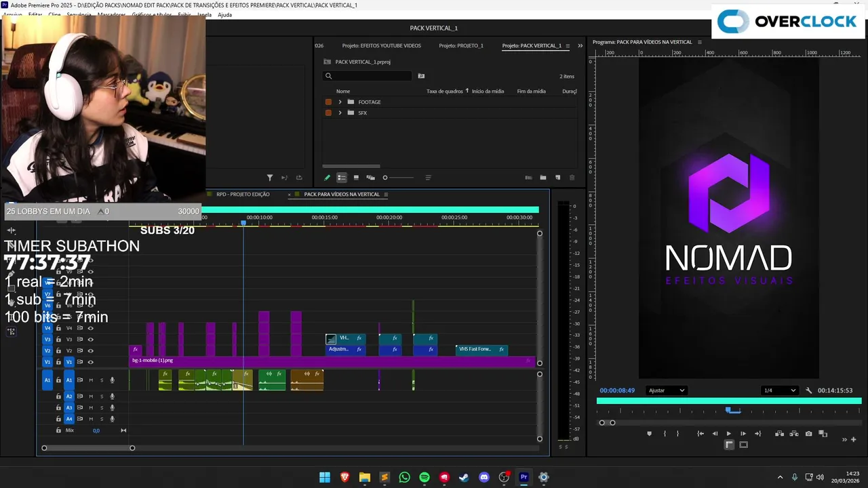Click the Extract button in Program monitor
The image size is (868, 488).
click(x=794, y=434)
